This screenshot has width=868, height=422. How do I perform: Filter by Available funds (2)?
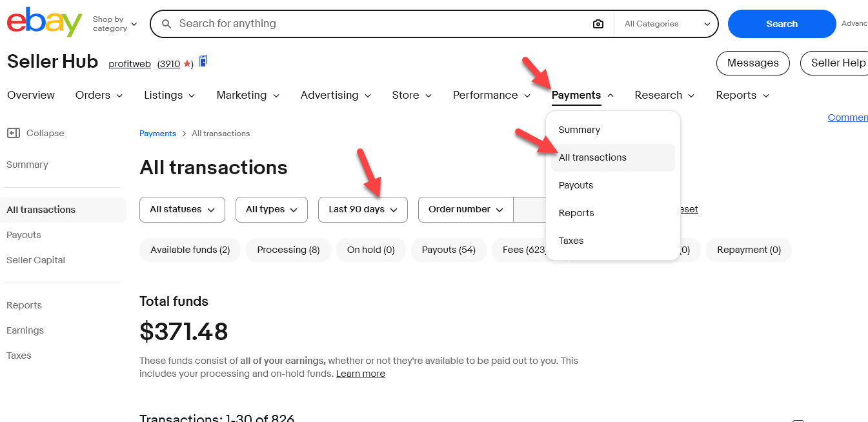pyautogui.click(x=190, y=250)
